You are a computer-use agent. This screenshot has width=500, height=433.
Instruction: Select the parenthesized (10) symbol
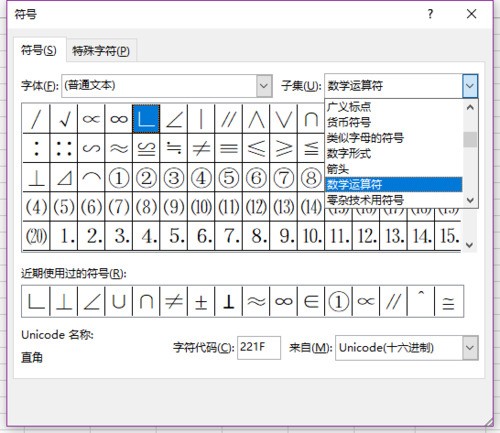[201, 207]
